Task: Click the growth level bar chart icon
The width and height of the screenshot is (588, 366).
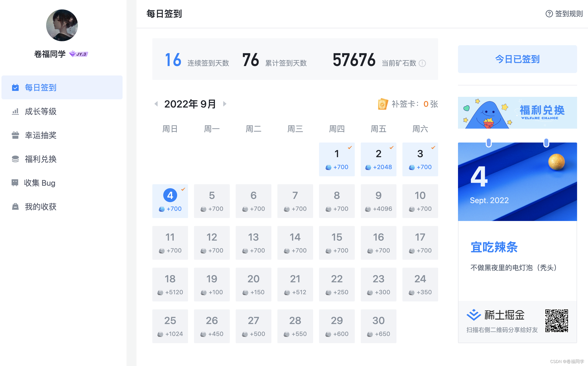Action: tap(15, 111)
